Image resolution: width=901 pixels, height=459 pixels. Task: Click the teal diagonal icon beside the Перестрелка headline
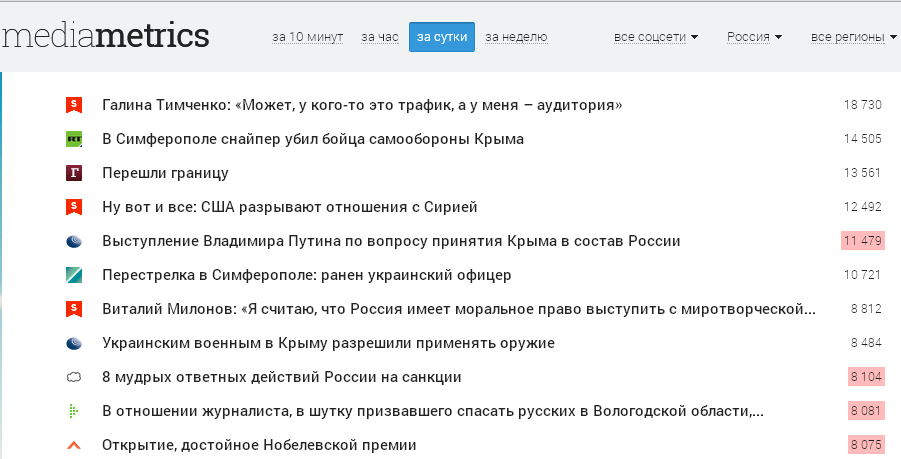coord(73,275)
